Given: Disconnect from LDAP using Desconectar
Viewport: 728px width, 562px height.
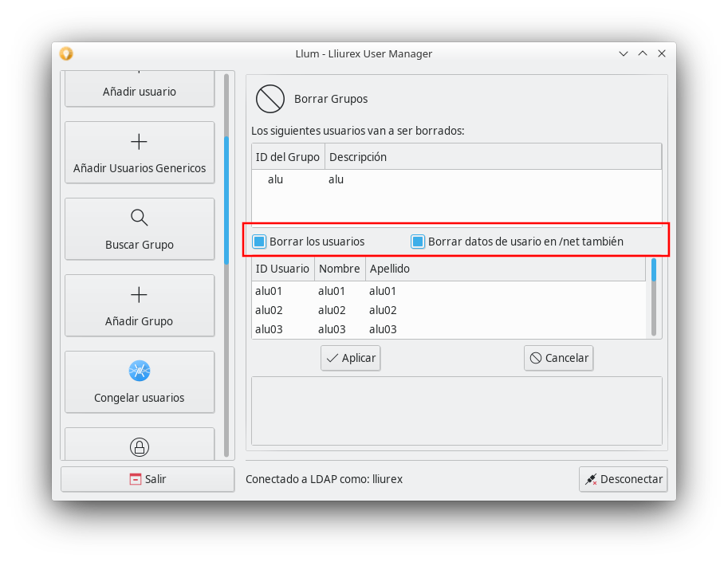Looking at the screenshot, I should click(623, 479).
